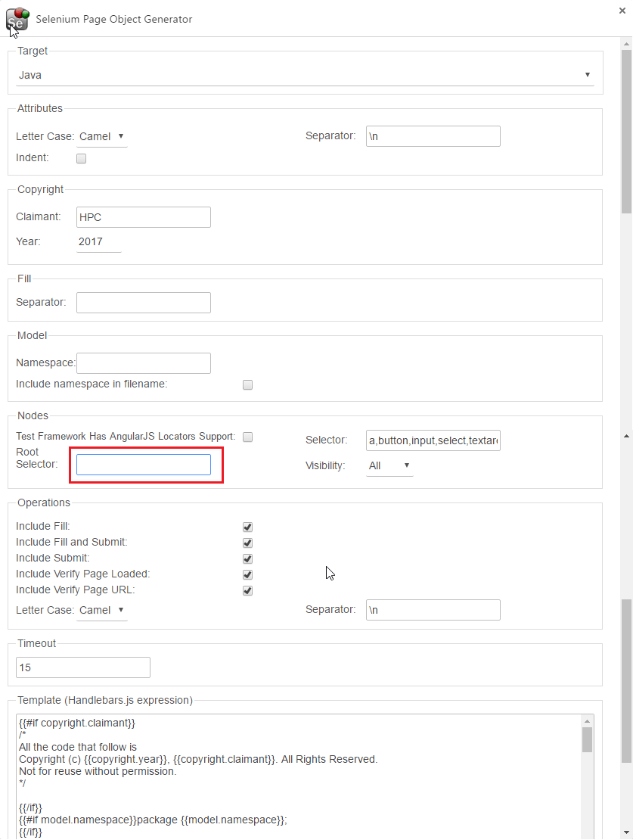
Task: Click the Timeout field showing 15
Action: 82,667
